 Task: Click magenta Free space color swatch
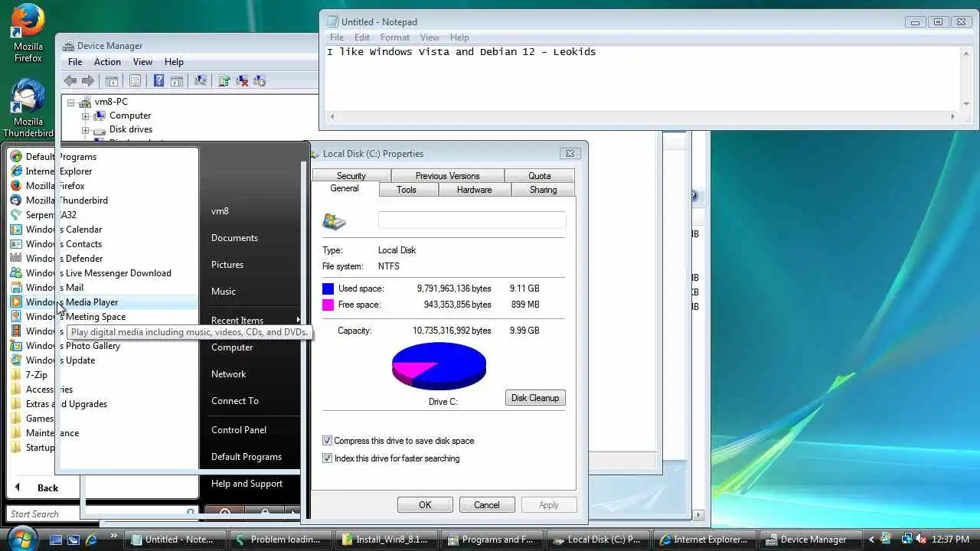(328, 305)
